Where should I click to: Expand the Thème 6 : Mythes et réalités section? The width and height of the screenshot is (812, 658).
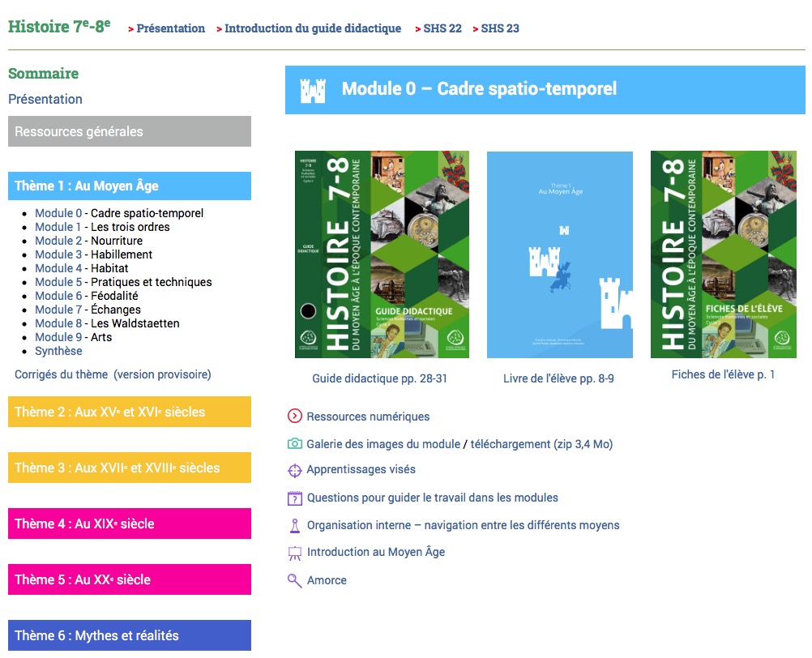130,635
